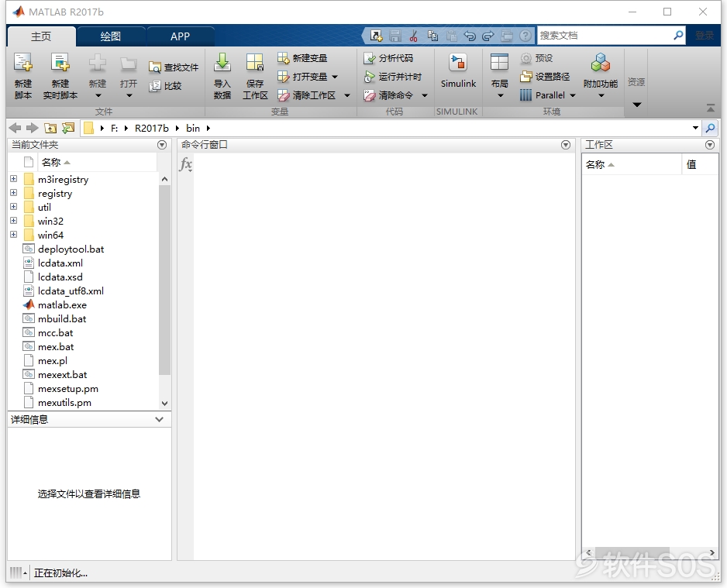Click the R2017b path segment
Viewport: 727px width, 588px height.
click(x=152, y=128)
